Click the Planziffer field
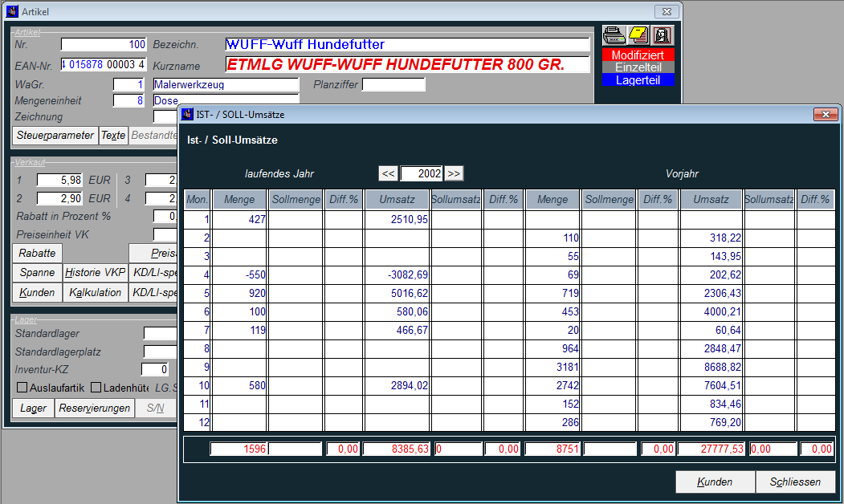Screen dimensions: 844x504 coord(393,84)
